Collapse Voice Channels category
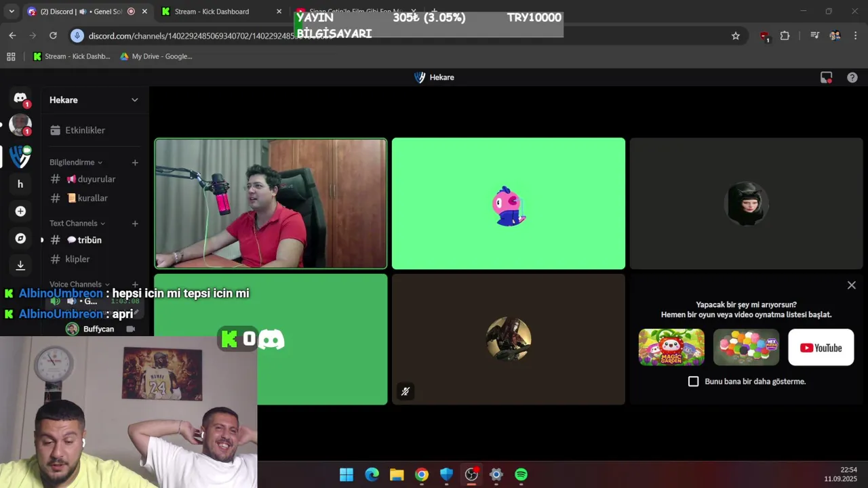The width and height of the screenshot is (868, 488). [80, 285]
